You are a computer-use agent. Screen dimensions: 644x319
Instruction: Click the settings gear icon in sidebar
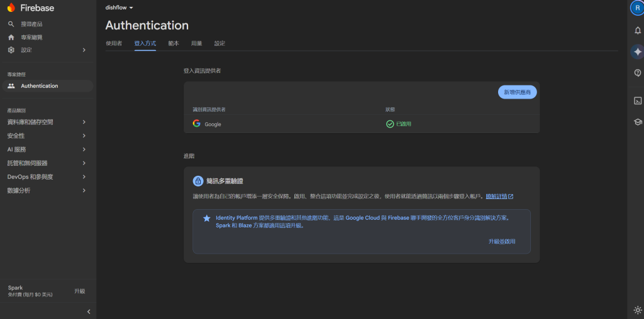(x=11, y=50)
